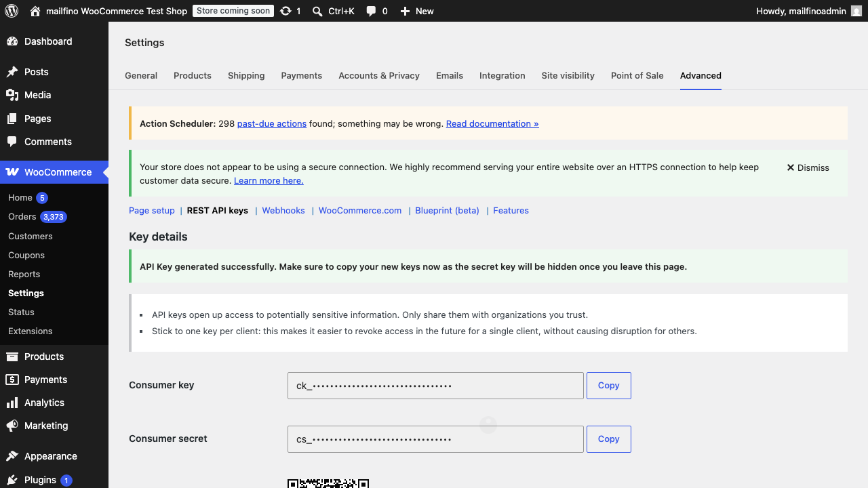Switch to the Point of Sale tab
This screenshot has height=488, width=868.
pos(637,75)
